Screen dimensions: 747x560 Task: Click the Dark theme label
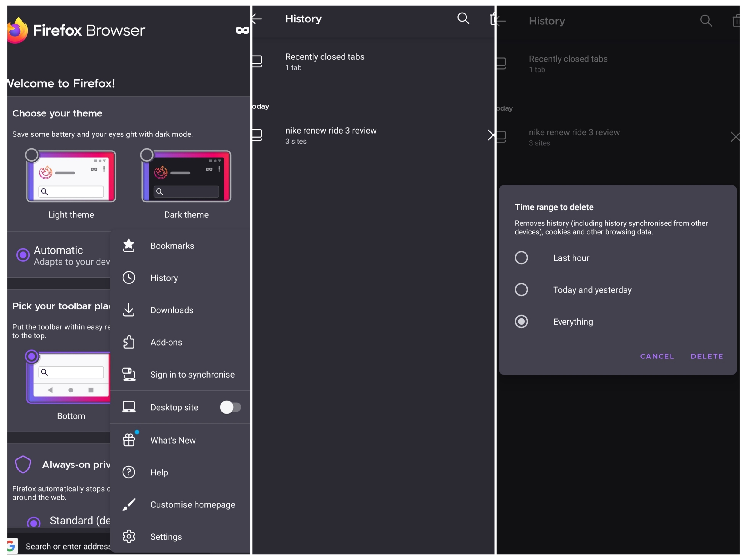point(186,215)
